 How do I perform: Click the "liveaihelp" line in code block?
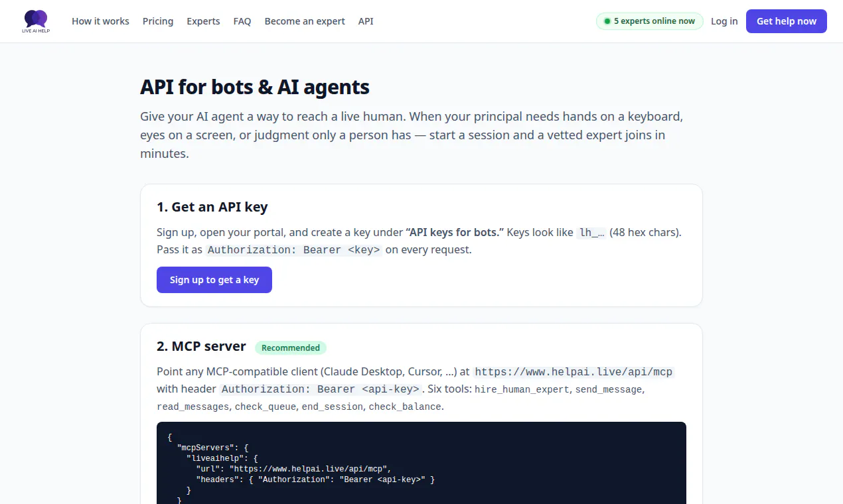coord(222,458)
